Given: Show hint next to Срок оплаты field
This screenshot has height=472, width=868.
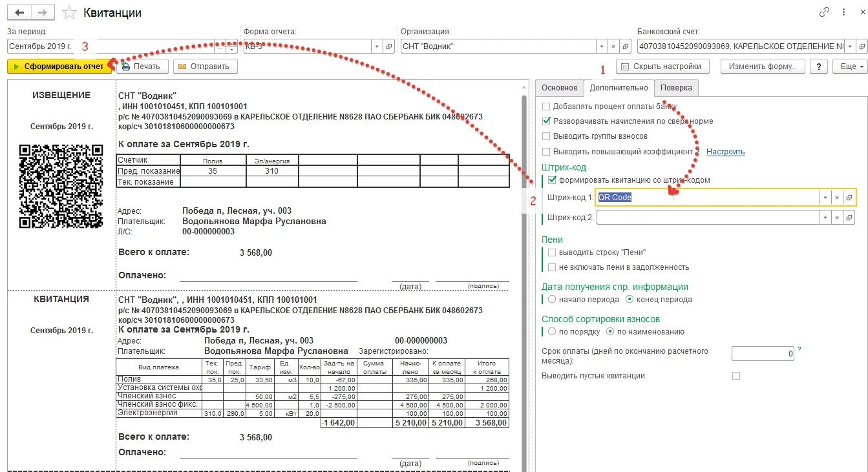Looking at the screenshot, I should [x=799, y=349].
